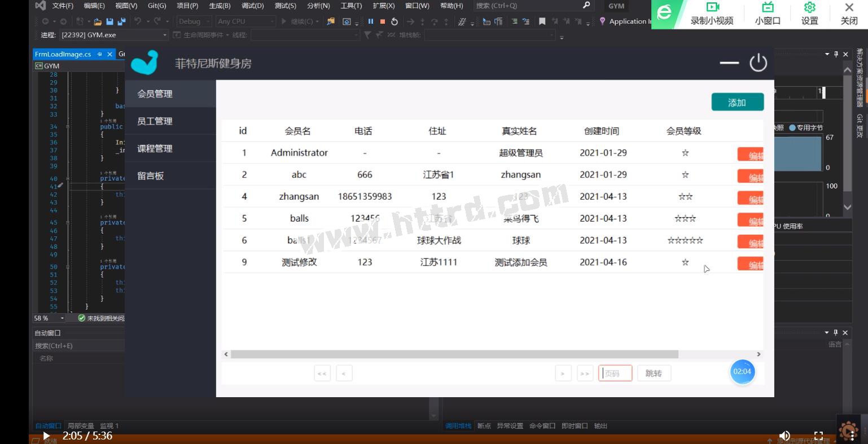The width and height of the screenshot is (868, 444).
Task: Click the 局部变量 tab at bottom
Action: tap(80, 426)
